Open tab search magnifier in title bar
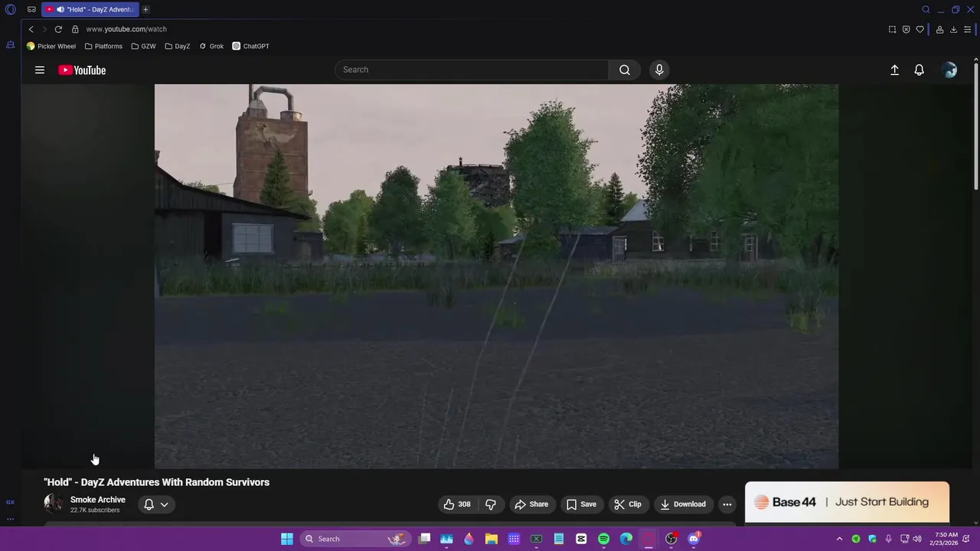980x551 pixels. click(926, 9)
